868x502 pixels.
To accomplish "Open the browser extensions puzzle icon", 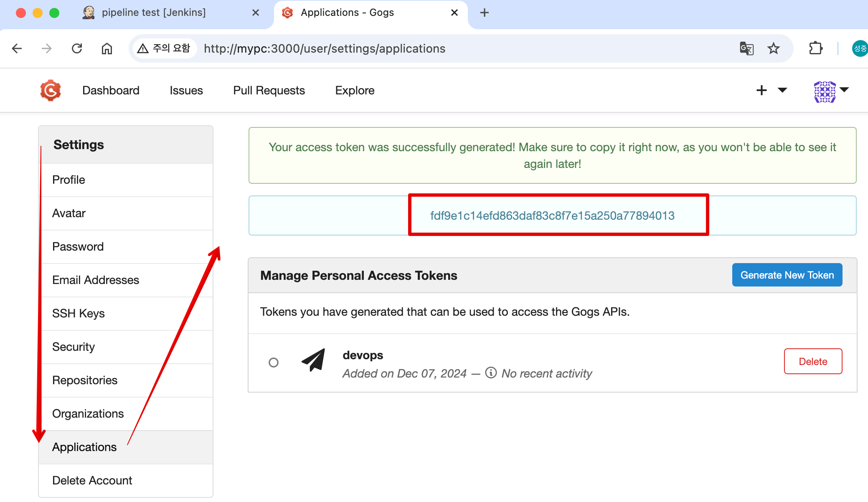I will tap(815, 48).
